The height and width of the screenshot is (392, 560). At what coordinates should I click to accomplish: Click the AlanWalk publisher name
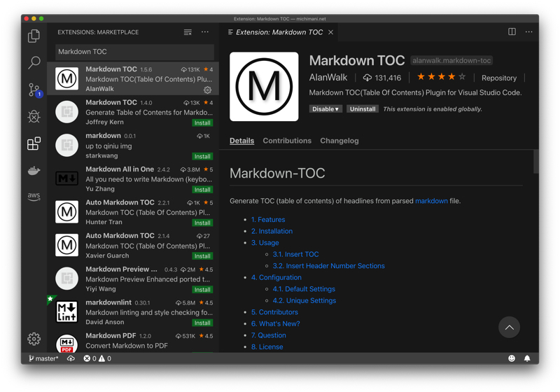click(328, 78)
